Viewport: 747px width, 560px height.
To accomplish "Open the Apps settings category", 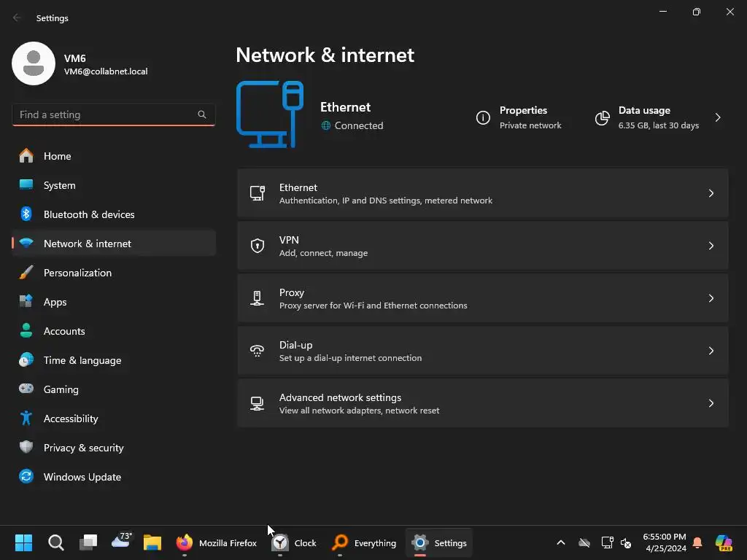I will (x=55, y=302).
